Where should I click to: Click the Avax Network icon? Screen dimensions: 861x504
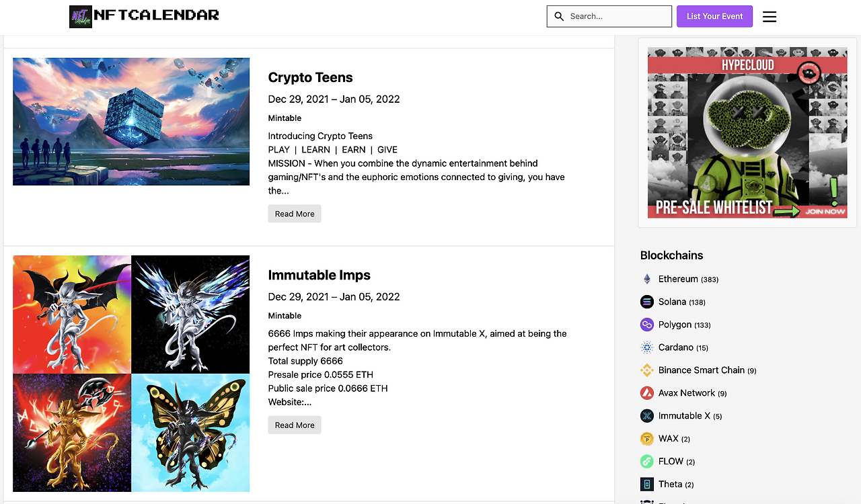647,393
